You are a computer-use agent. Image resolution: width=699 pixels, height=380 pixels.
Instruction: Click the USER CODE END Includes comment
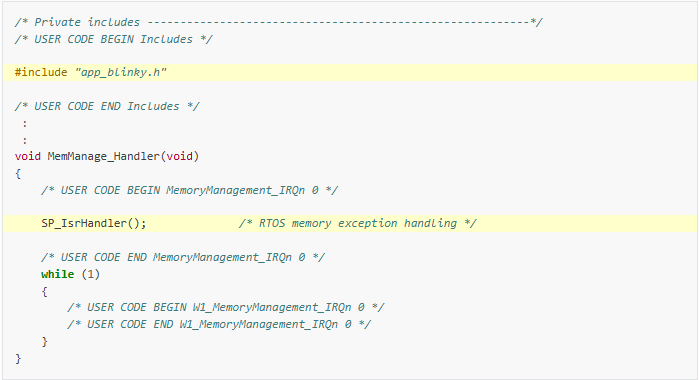pyautogui.click(x=107, y=106)
